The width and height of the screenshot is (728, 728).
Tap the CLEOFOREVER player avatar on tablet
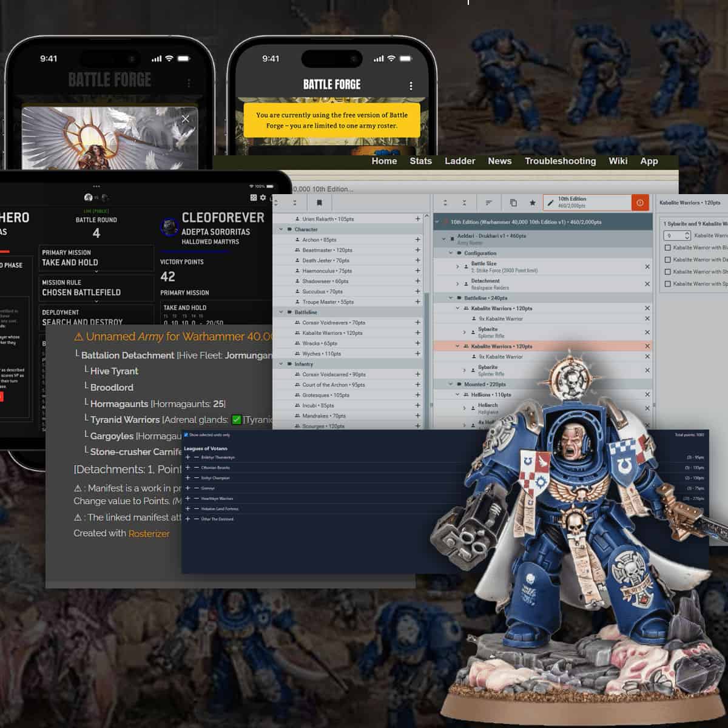pos(169,227)
